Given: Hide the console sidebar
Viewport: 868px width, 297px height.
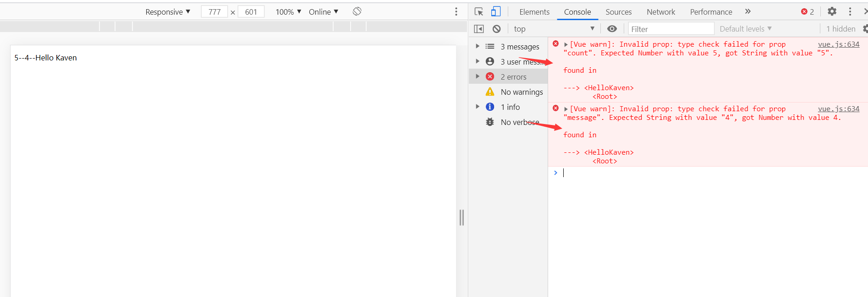Looking at the screenshot, I should point(479,29).
